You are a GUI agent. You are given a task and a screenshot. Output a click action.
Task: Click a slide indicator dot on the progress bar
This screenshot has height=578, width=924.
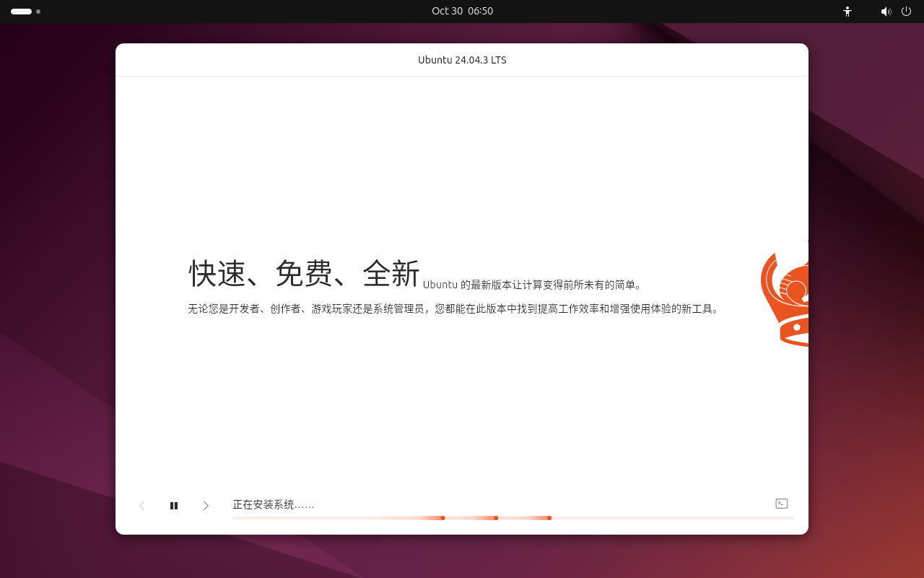(443, 518)
